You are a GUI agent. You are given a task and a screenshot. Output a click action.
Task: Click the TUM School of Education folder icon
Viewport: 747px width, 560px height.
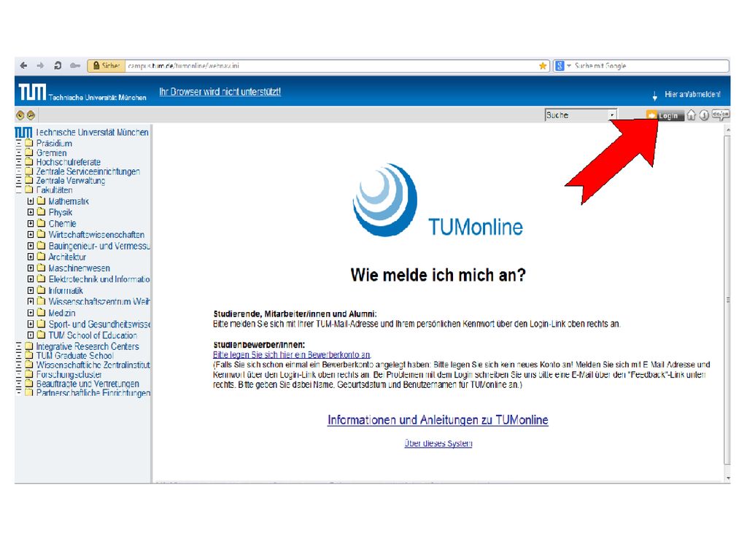pos(42,335)
